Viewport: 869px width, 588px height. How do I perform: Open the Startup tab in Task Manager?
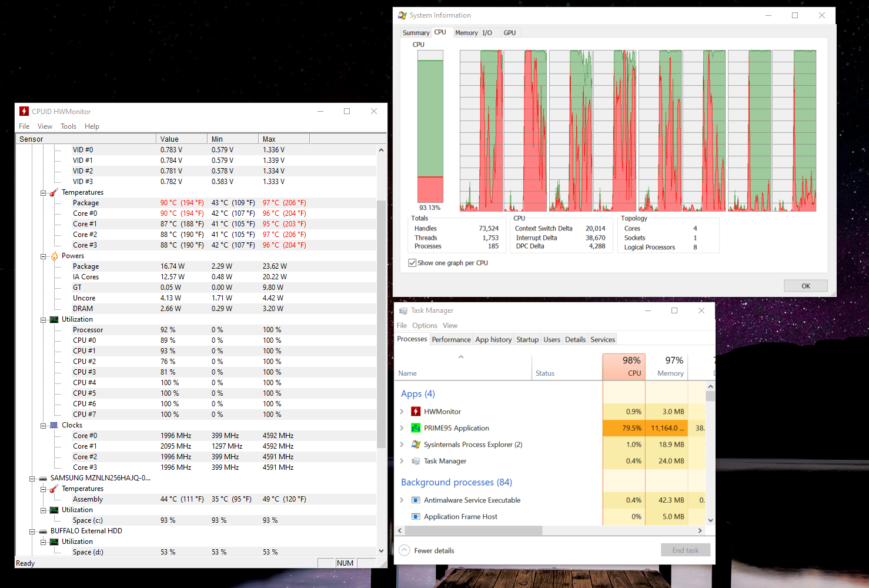(x=527, y=340)
